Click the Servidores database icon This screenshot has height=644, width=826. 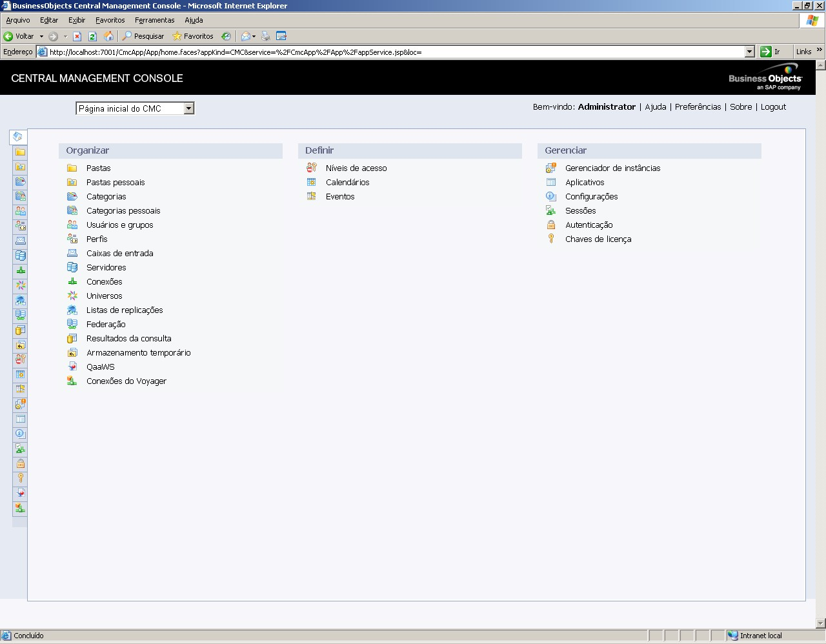coord(72,268)
